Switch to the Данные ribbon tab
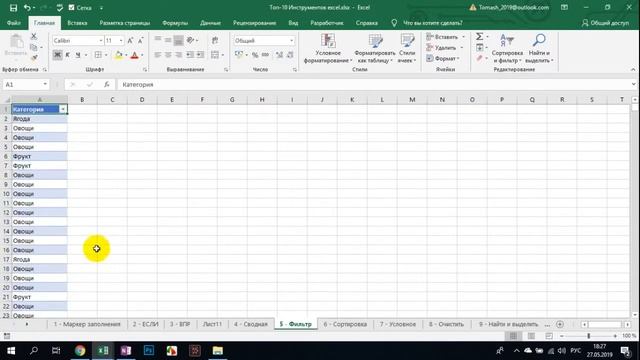 [210, 23]
